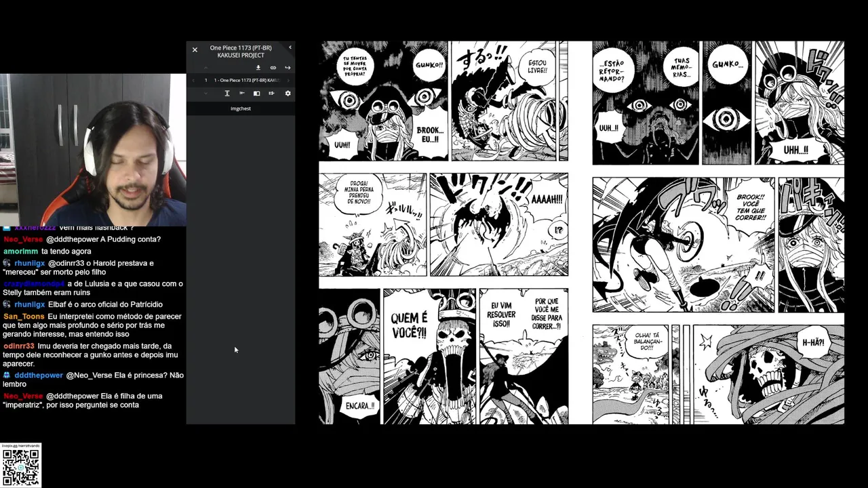Click the down chevron below the chapter selector
This screenshot has width=868, height=488.
pos(205,94)
